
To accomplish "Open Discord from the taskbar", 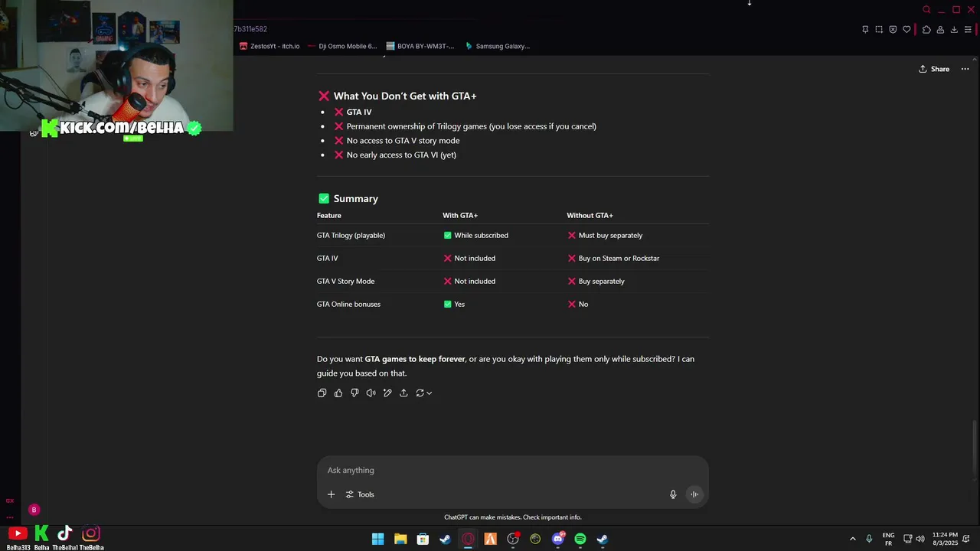I will tap(558, 539).
